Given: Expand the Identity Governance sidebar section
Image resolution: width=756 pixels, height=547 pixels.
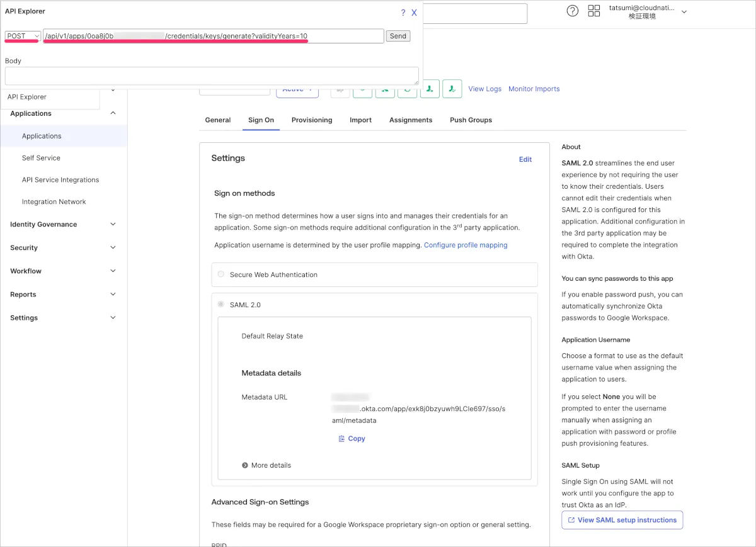Looking at the screenshot, I should [x=63, y=224].
